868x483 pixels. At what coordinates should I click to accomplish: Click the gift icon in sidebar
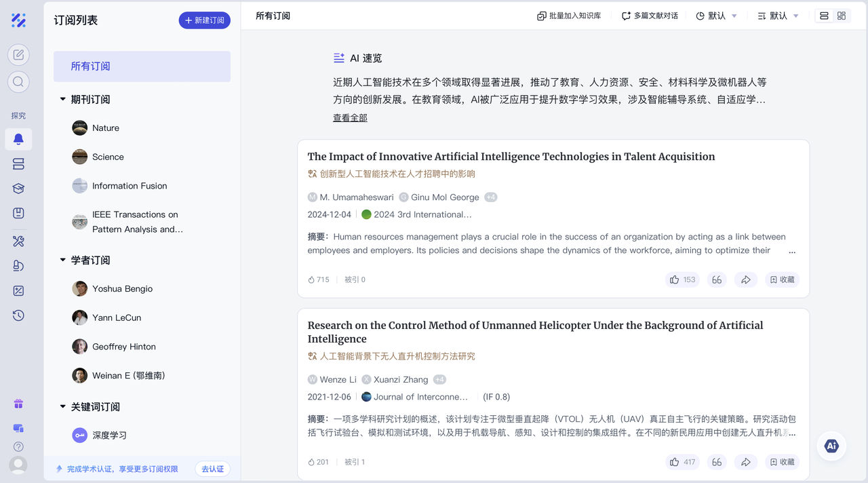click(18, 404)
